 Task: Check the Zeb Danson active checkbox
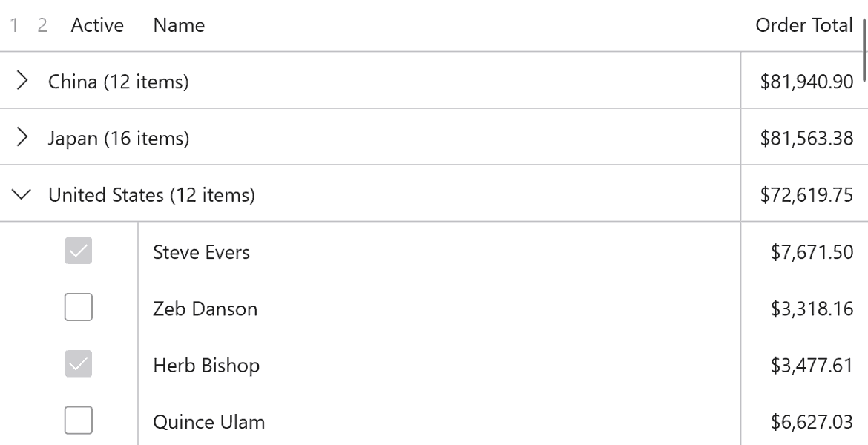(79, 308)
